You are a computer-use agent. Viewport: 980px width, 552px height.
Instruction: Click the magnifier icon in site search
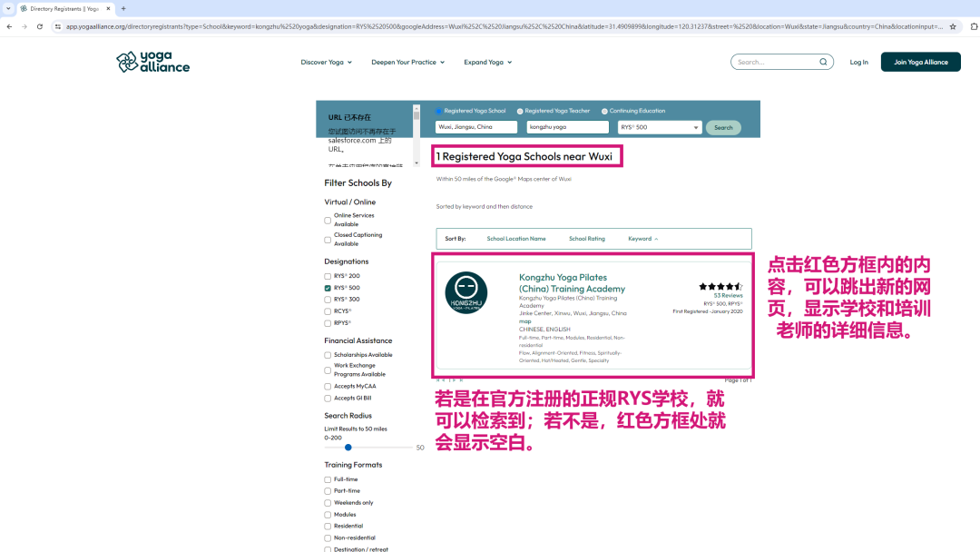pos(823,62)
